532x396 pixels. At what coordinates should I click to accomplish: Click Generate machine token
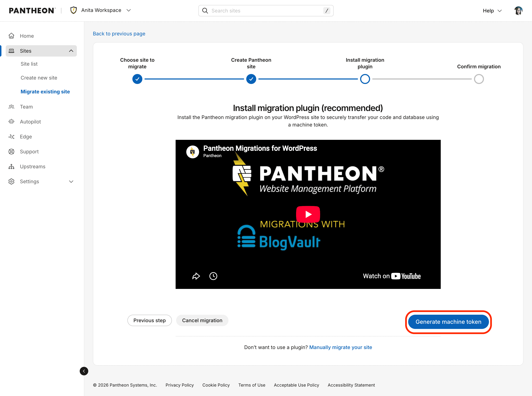tap(448, 322)
